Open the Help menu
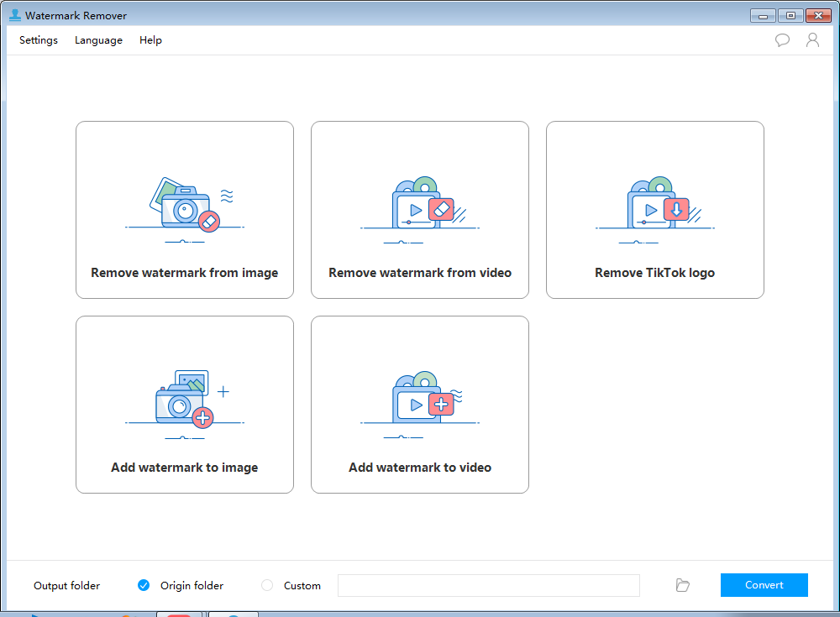This screenshot has height=617, width=840. tap(150, 40)
